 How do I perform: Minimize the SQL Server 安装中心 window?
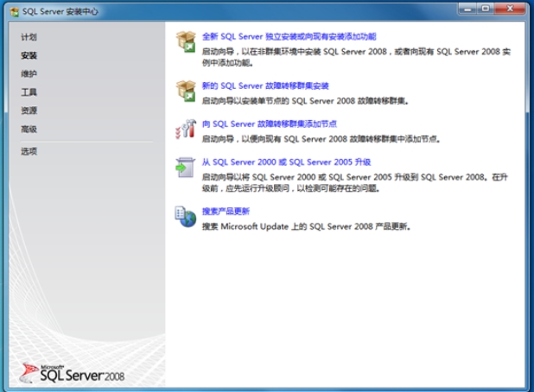467,9
